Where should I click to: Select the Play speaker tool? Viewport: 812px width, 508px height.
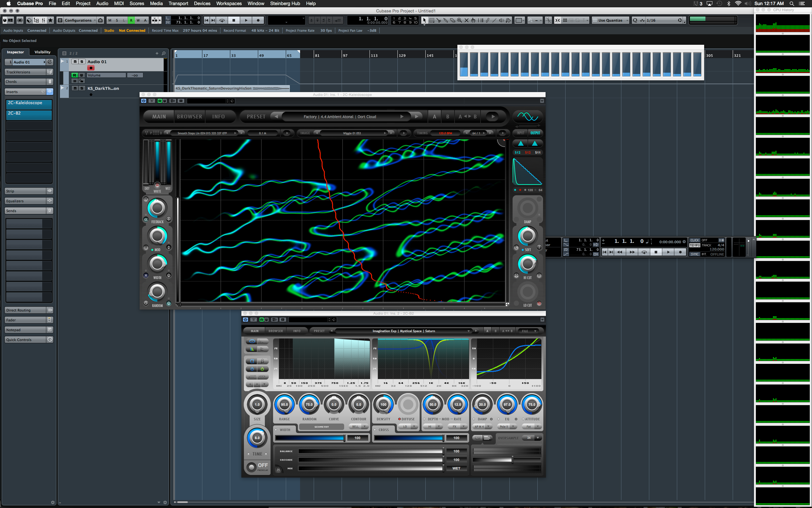501,21
